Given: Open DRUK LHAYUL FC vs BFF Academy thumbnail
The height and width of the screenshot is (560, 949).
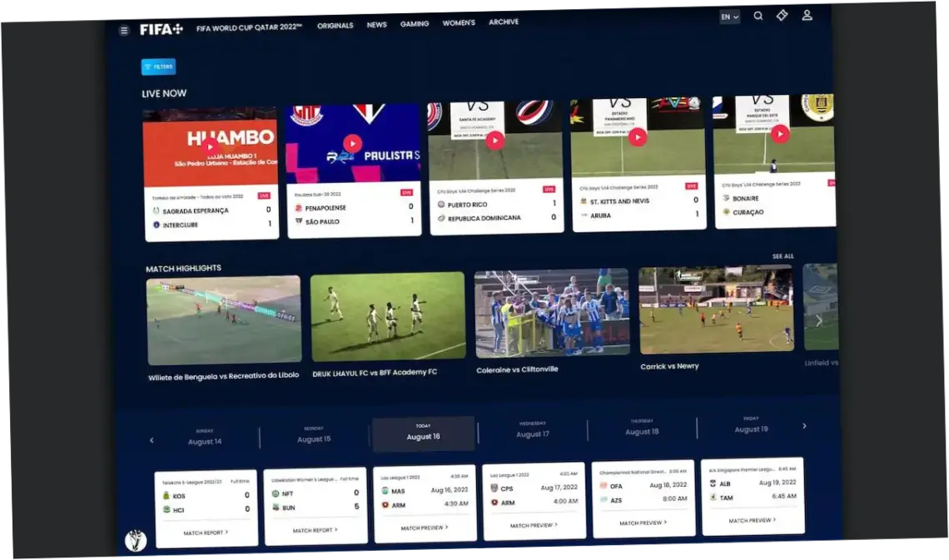Looking at the screenshot, I should (x=388, y=316).
